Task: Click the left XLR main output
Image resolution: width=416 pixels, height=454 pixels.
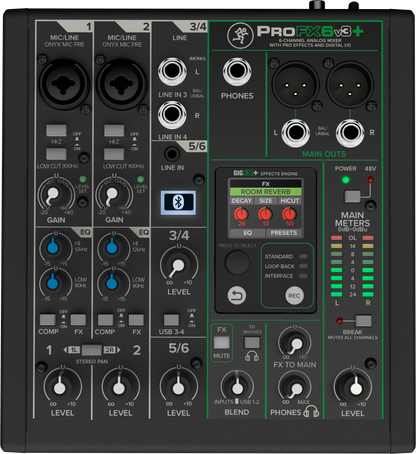Action: coord(295,85)
